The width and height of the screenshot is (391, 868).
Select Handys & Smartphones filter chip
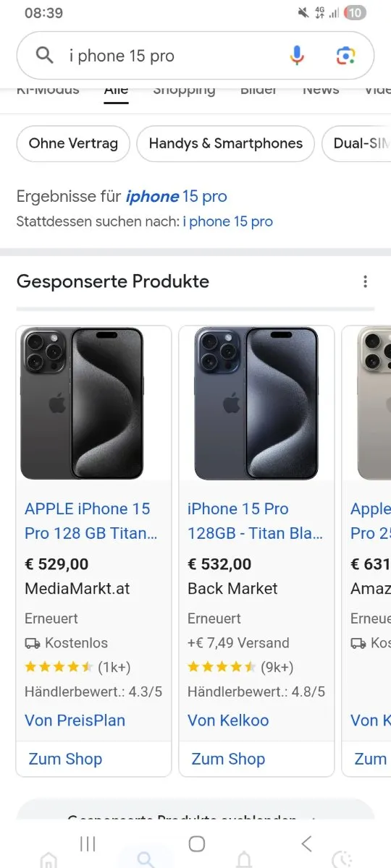(225, 143)
